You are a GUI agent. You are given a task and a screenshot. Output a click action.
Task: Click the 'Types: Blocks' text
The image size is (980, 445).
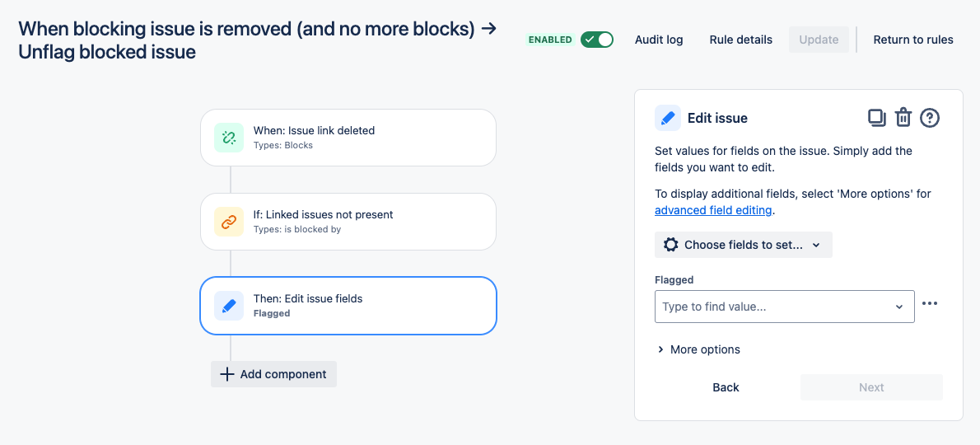point(283,145)
